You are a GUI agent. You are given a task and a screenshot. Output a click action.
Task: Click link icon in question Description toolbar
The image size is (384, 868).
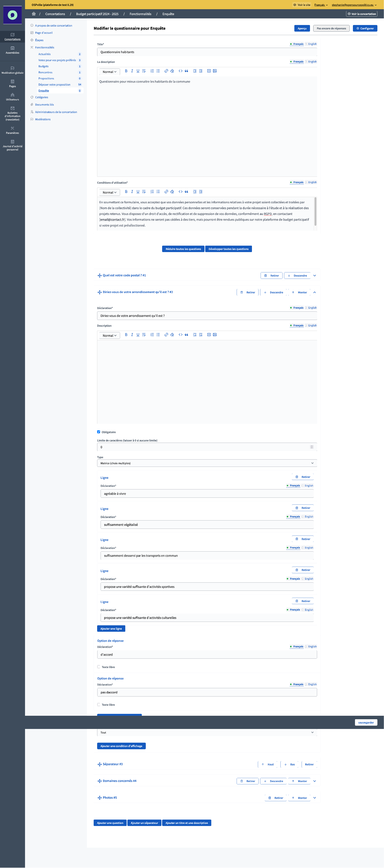pyautogui.click(x=166, y=335)
